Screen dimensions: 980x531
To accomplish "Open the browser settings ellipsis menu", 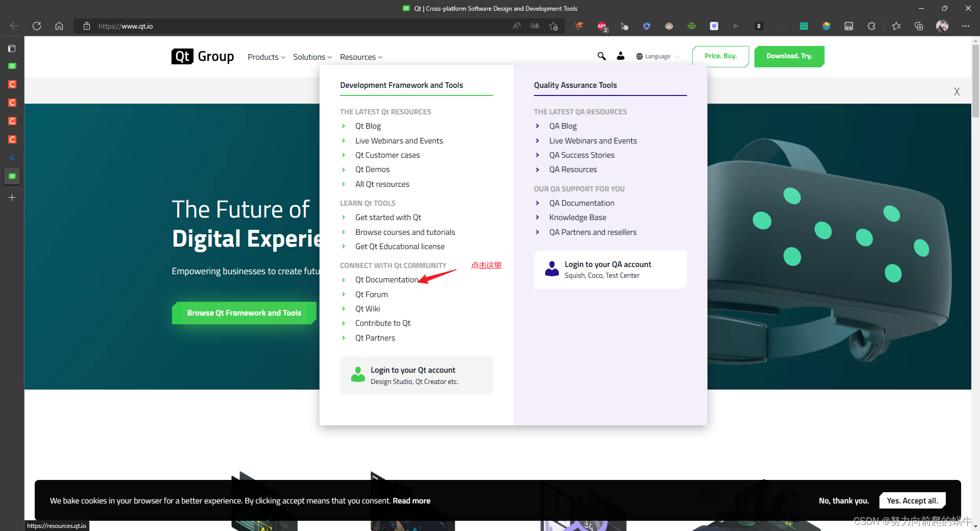I will (966, 26).
